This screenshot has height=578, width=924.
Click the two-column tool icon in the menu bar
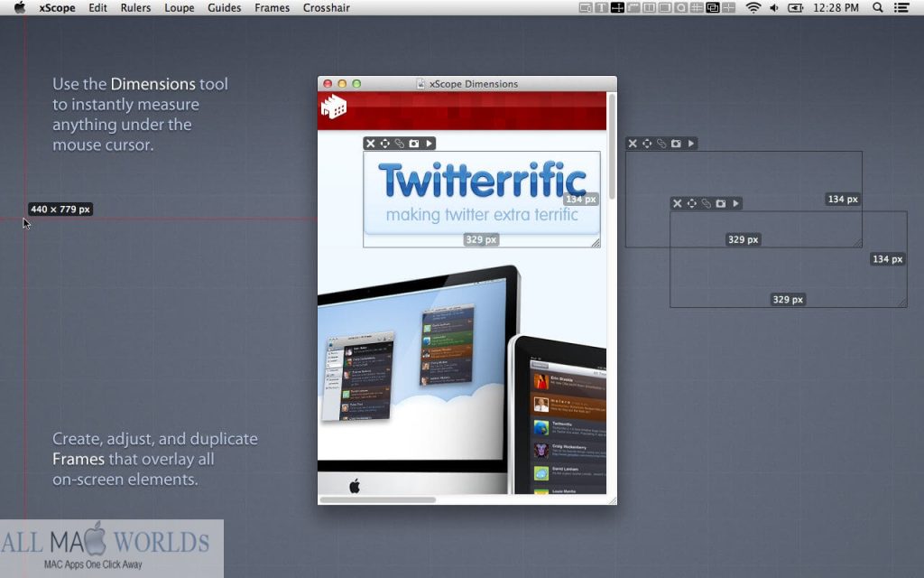coord(649,7)
